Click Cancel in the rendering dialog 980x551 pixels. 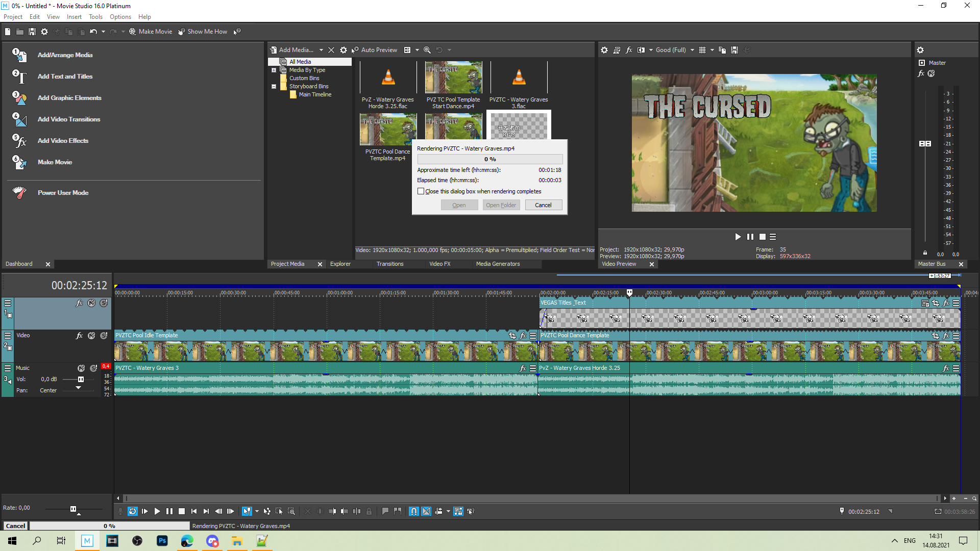543,205
